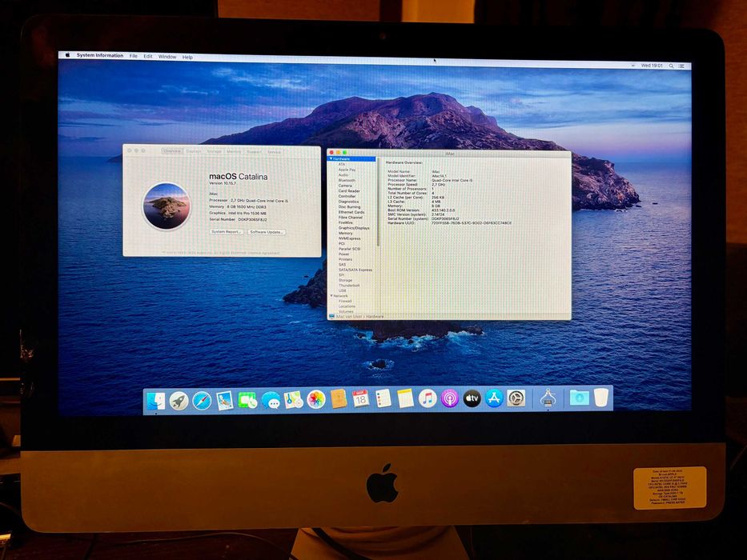The width and height of the screenshot is (747, 560).
Task: Switch to Memory tab in About window
Action: coord(234,151)
